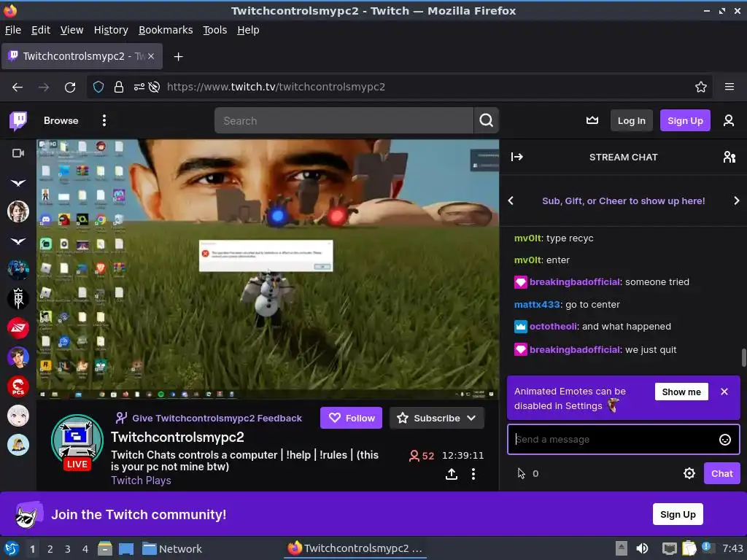Screen dimensions: 747x560
Task: Expand the Subscribe dropdown button
Action: [437, 418]
